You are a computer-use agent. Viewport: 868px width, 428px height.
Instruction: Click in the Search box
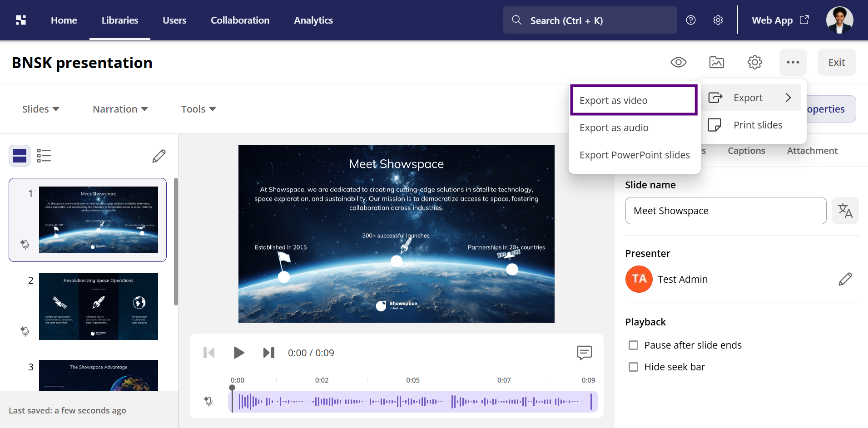[x=590, y=20]
